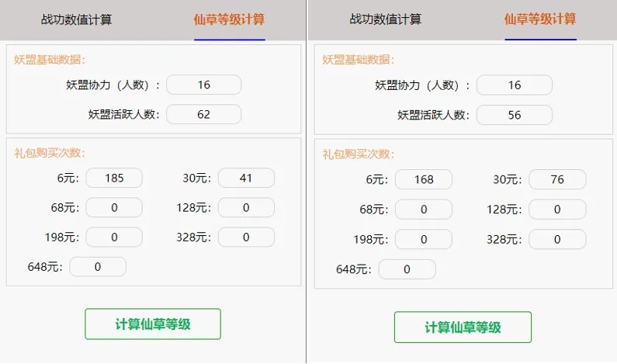Open 战功数值计算 tab in right panel
Screen dimensions: 617x364
[386, 19]
